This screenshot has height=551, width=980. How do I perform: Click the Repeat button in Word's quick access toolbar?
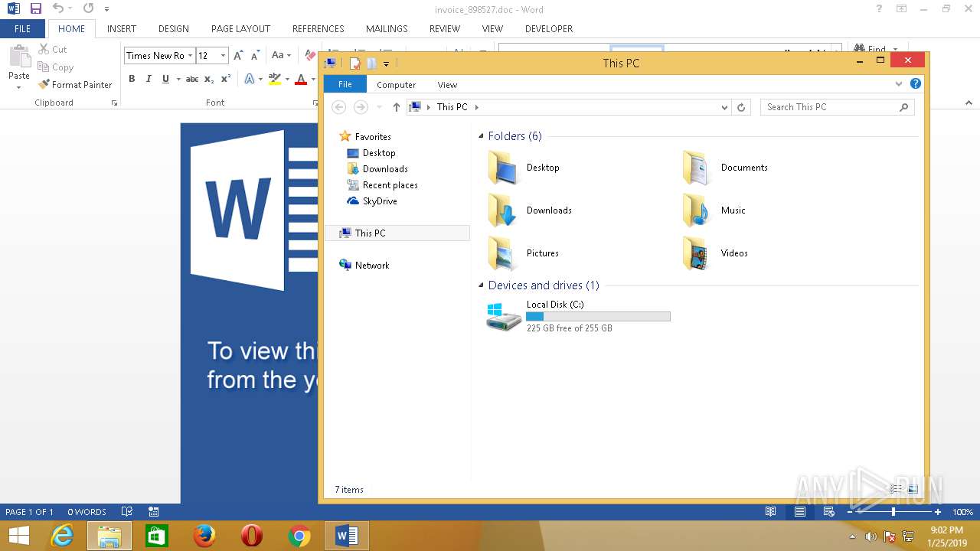pyautogui.click(x=88, y=9)
